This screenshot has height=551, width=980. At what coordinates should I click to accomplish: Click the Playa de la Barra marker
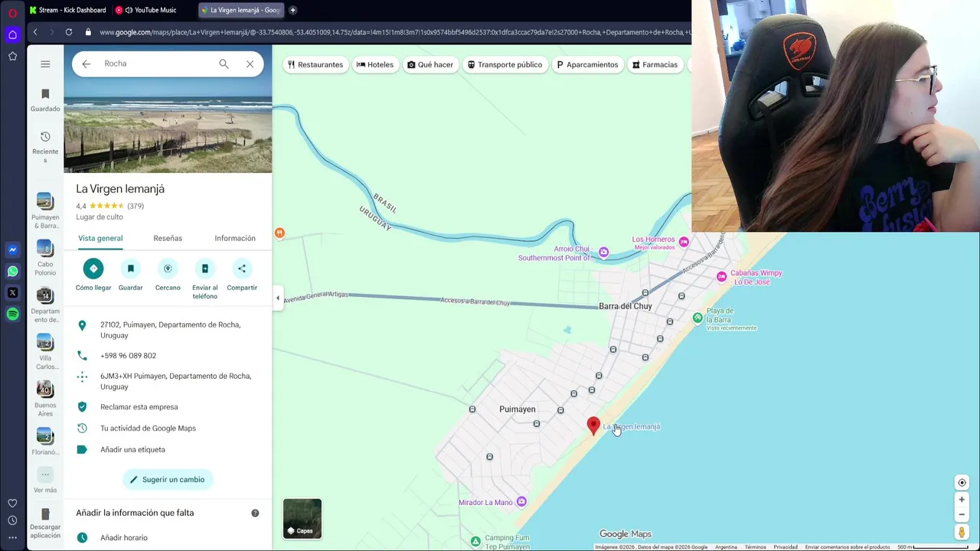tap(697, 318)
